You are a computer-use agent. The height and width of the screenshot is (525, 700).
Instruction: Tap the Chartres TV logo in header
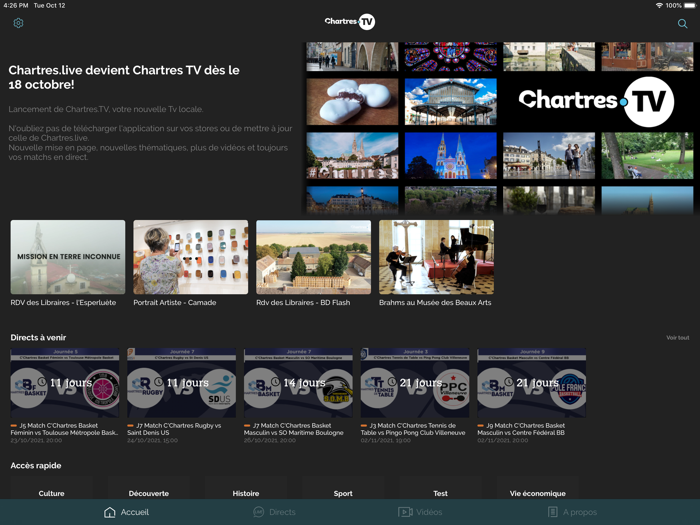click(x=350, y=21)
